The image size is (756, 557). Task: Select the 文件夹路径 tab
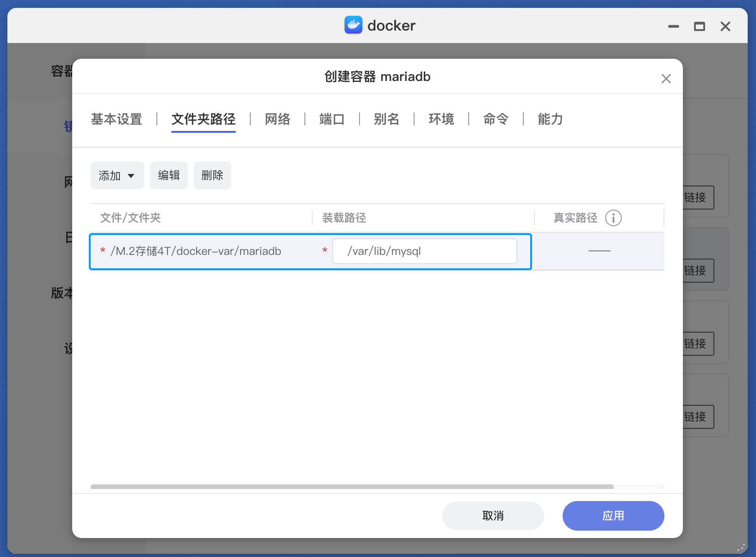pos(204,119)
